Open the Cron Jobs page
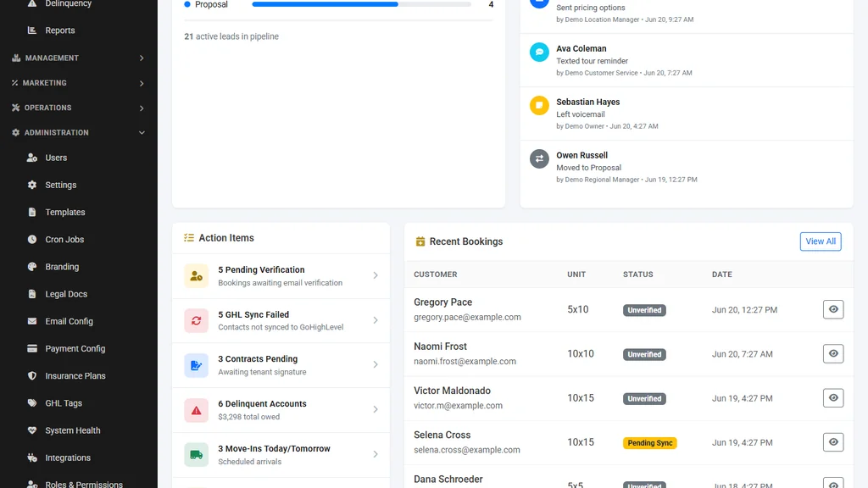The width and height of the screenshot is (868, 488). coord(64,240)
